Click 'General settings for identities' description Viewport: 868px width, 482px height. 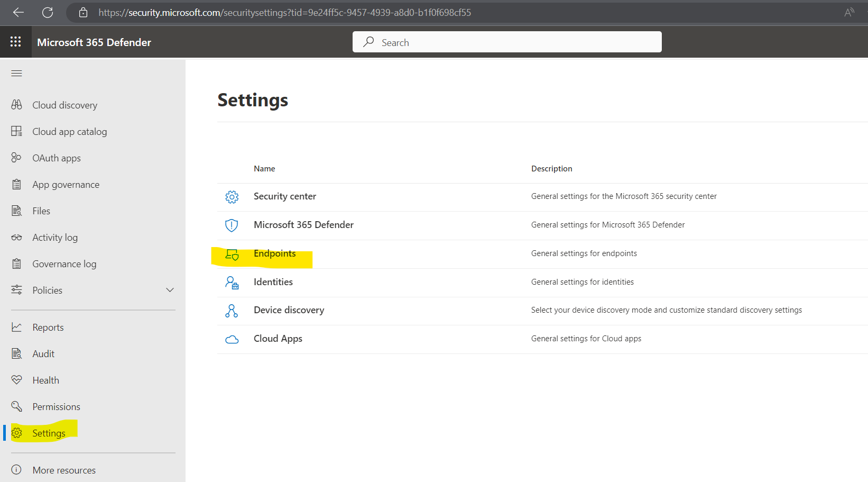(x=583, y=282)
